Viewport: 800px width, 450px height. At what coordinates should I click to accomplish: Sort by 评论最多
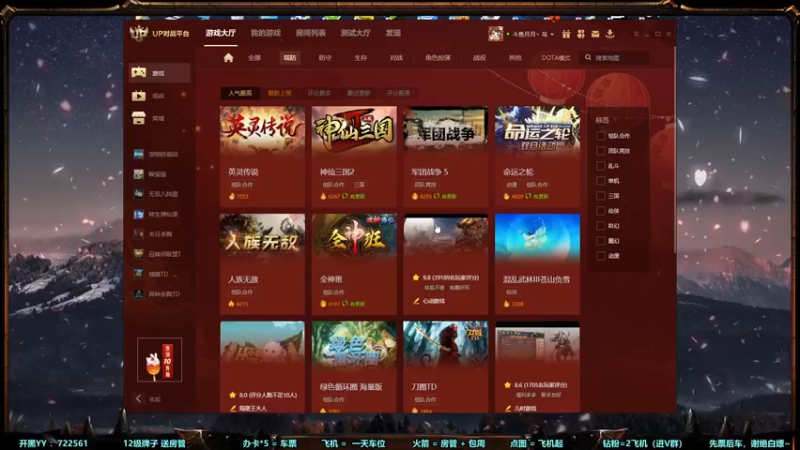pos(319,93)
